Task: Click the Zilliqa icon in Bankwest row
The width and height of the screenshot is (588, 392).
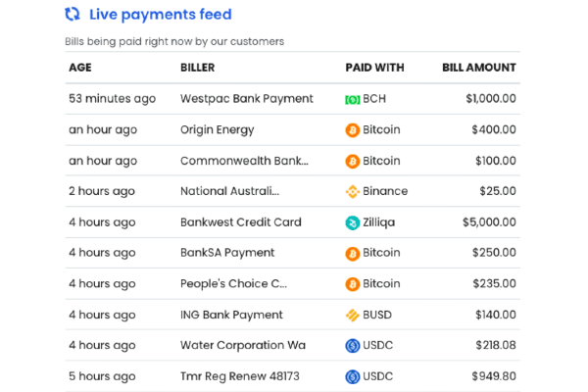Action: 353,222
